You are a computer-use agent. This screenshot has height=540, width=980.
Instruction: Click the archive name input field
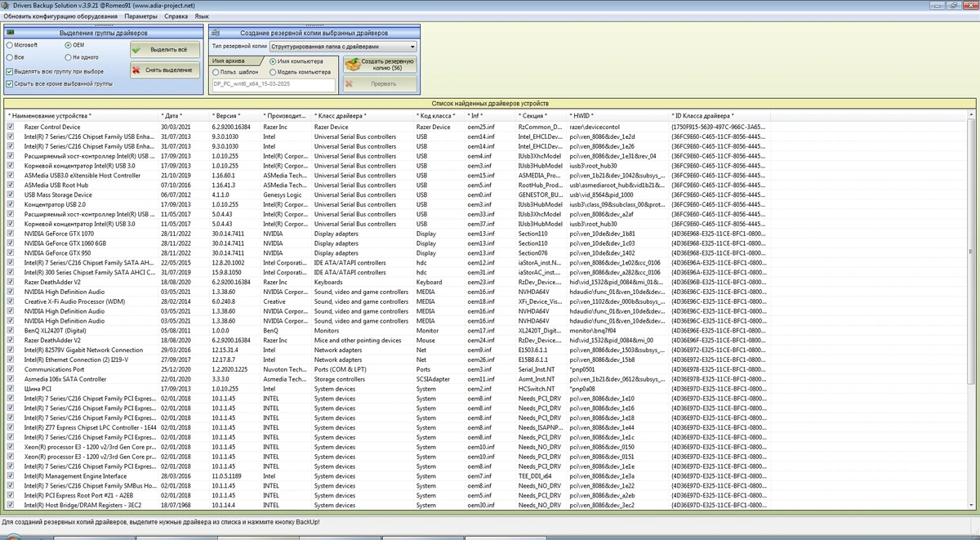pos(273,84)
